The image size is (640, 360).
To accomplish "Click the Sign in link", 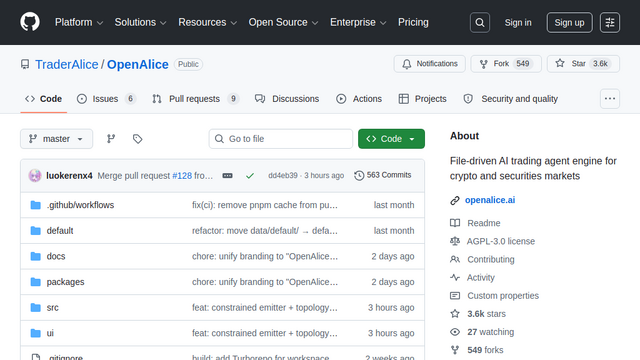I will [518, 22].
